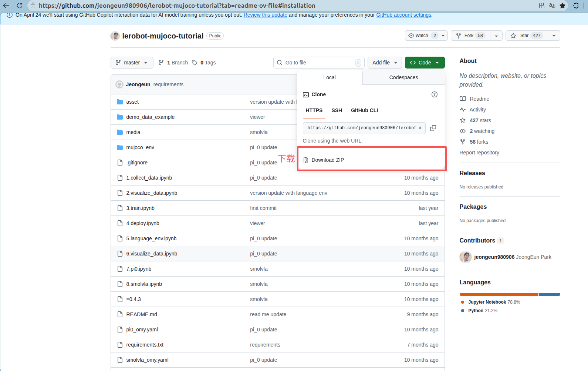Expand the Star lists dropdown arrow
Screen dimensions: 588x371
[x=554, y=36]
